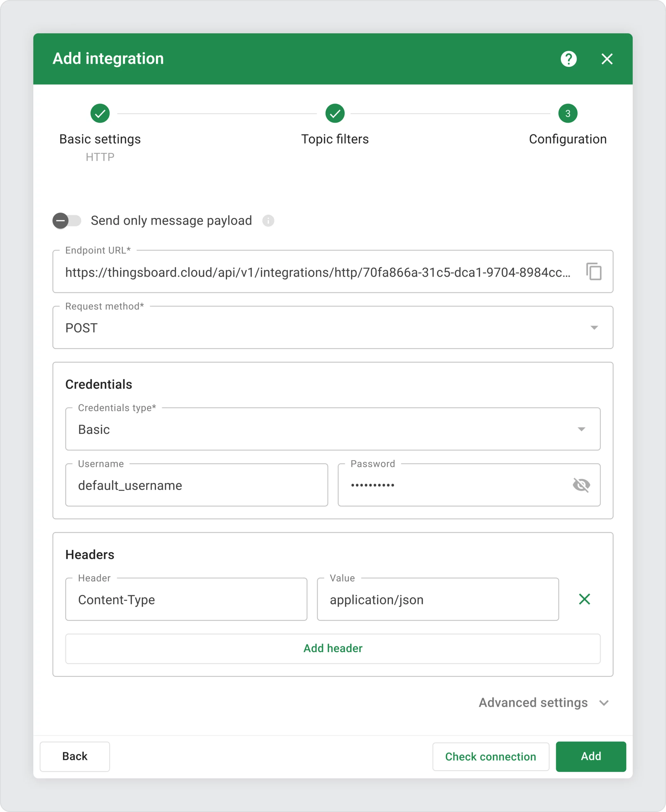
Task: Click the Add header button
Action: (x=332, y=648)
